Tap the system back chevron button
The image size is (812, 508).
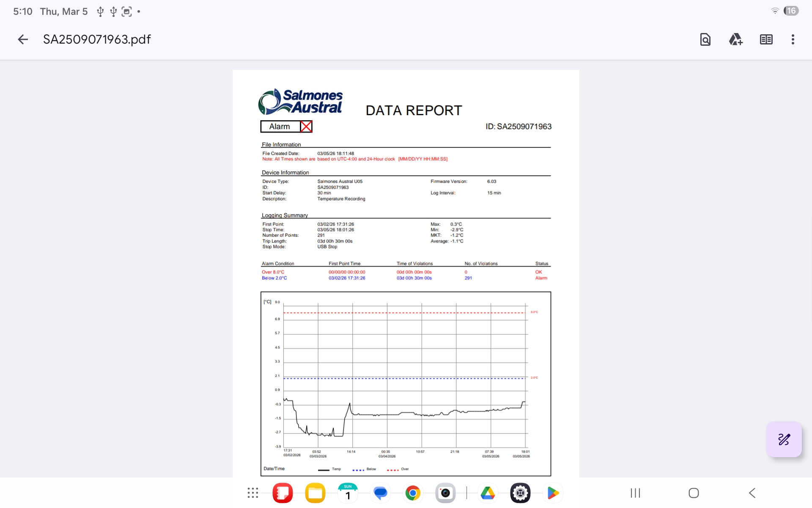pos(752,493)
